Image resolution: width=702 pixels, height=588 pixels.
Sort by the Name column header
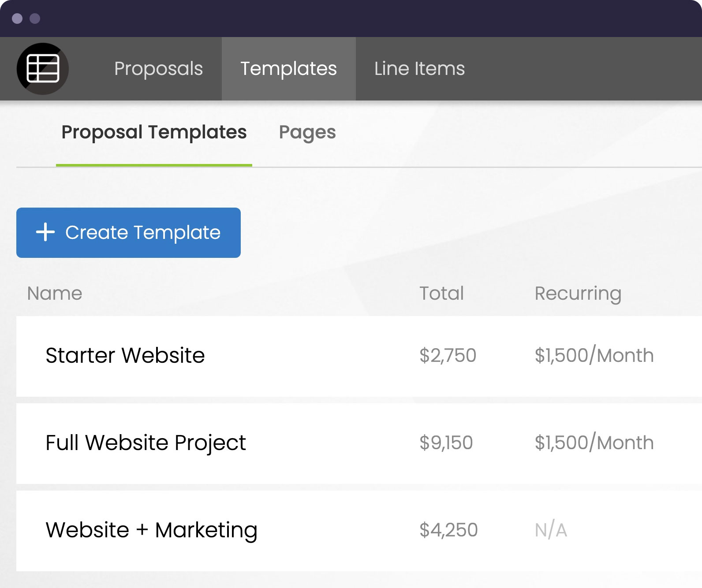click(54, 293)
